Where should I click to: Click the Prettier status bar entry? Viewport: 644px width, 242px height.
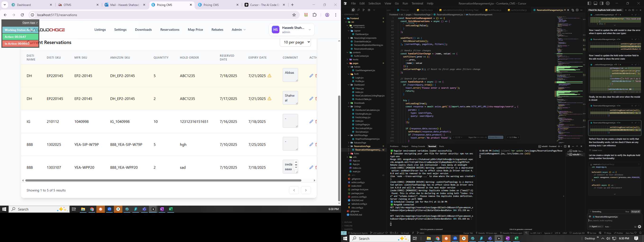pyautogui.click(x=618, y=233)
